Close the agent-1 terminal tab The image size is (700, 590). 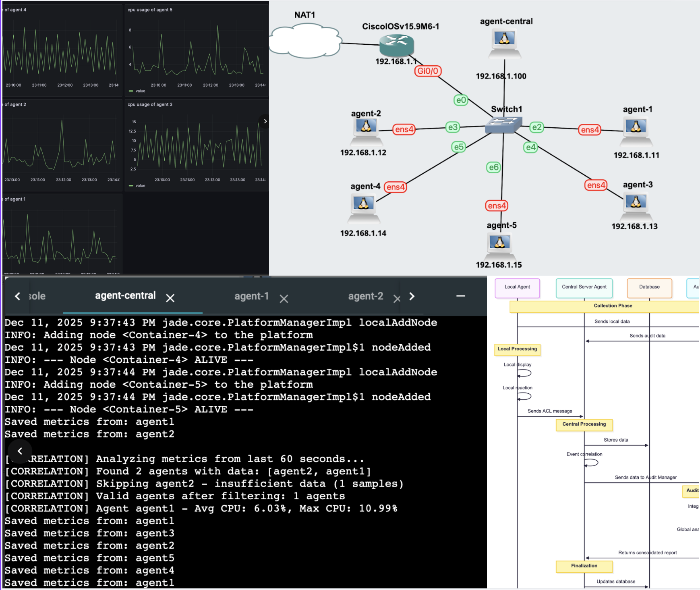pos(284,299)
